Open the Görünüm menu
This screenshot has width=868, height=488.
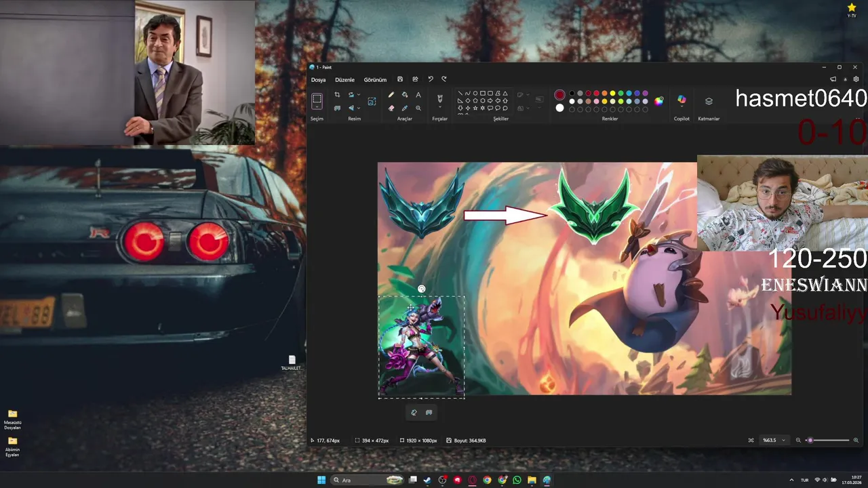pyautogui.click(x=375, y=80)
